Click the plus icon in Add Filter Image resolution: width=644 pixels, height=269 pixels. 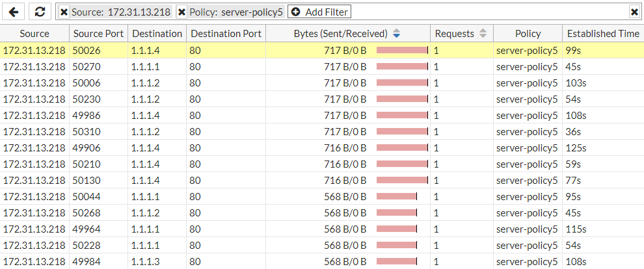(x=295, y=12)
